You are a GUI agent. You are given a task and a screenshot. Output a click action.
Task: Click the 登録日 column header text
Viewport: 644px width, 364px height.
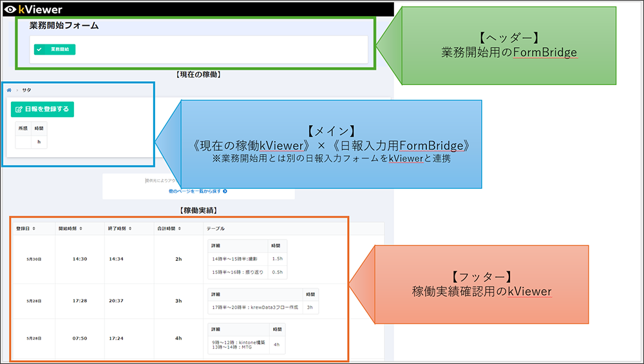coord(23,229)
